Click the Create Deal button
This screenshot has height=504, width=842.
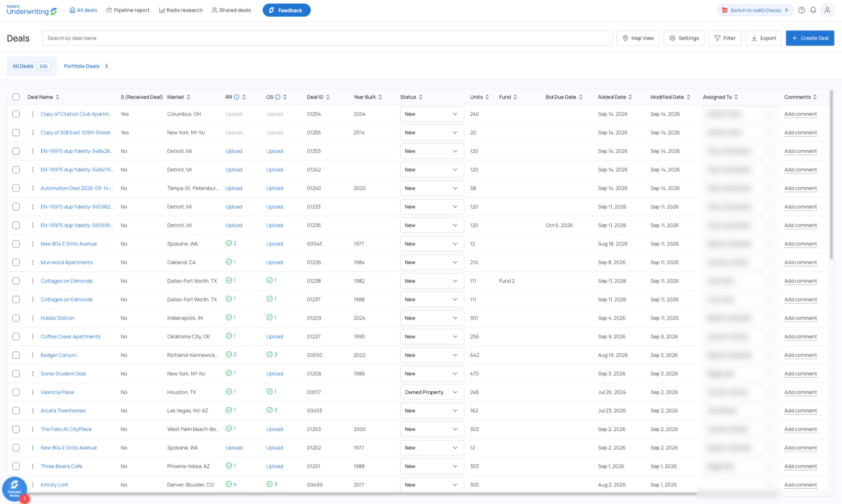(810, 38)
